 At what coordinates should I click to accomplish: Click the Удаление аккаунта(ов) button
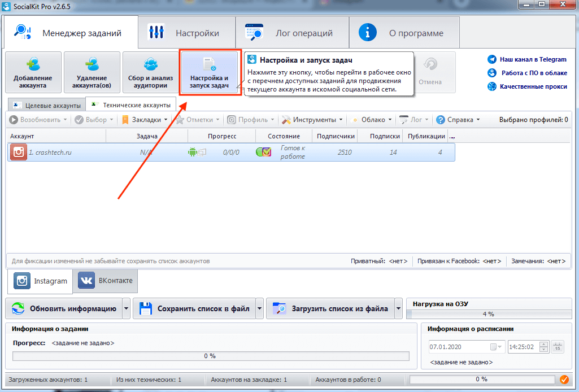point(92,72)
